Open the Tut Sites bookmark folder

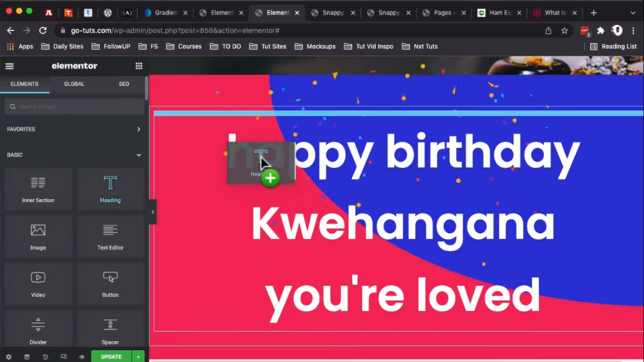268,46
